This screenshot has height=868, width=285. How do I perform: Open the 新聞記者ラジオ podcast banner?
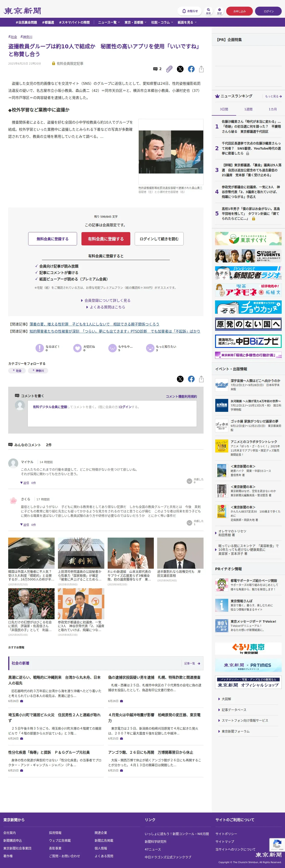[x=248, y=273]
